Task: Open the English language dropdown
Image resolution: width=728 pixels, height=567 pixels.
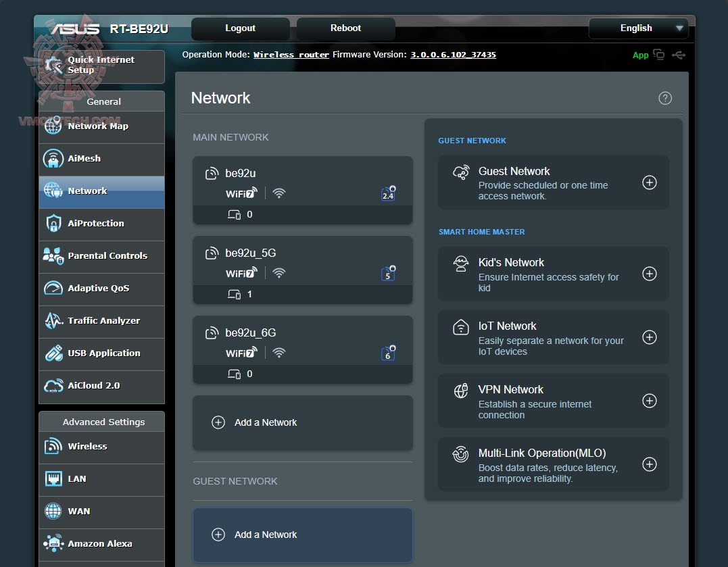Action: [638, 28]
